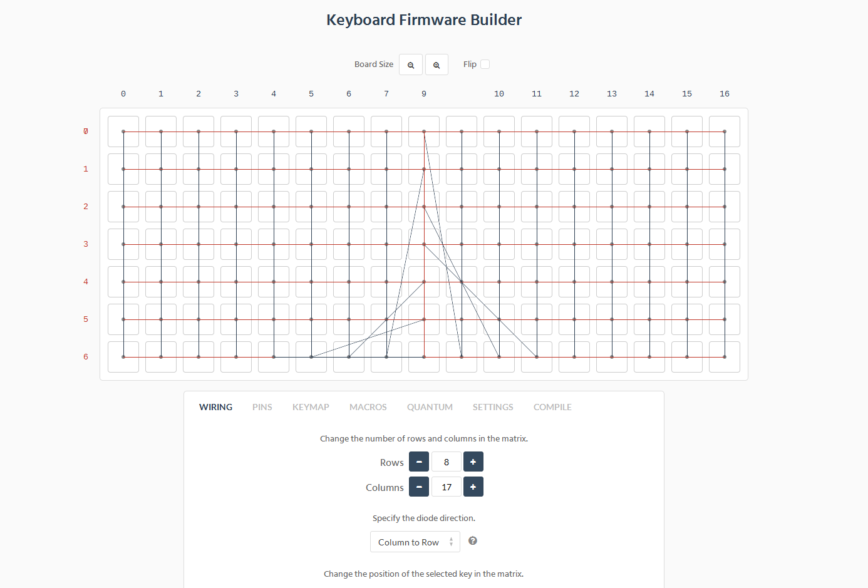The image size is (868, 588).
Task: Click inside the Columns number field showing 17
Action: [x=446, y=487]
